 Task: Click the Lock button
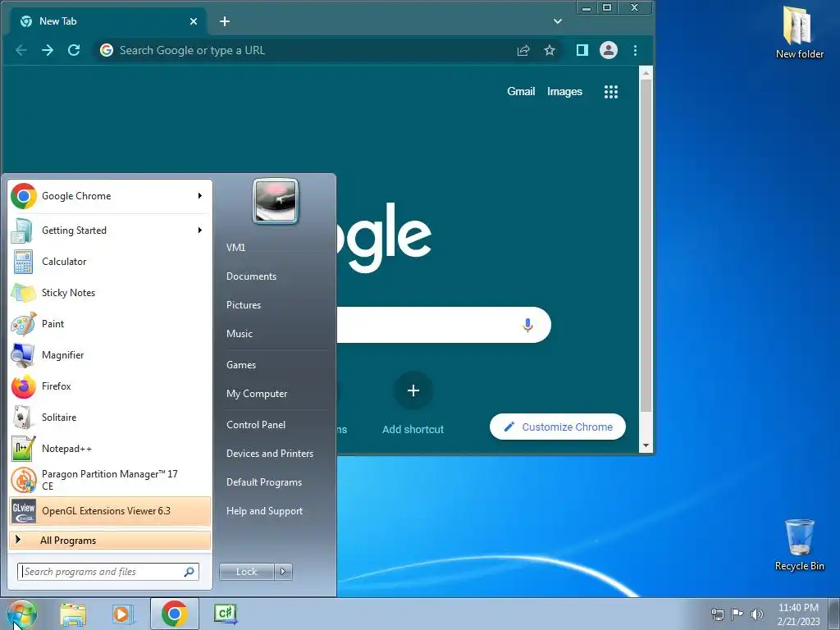[246, 572]
